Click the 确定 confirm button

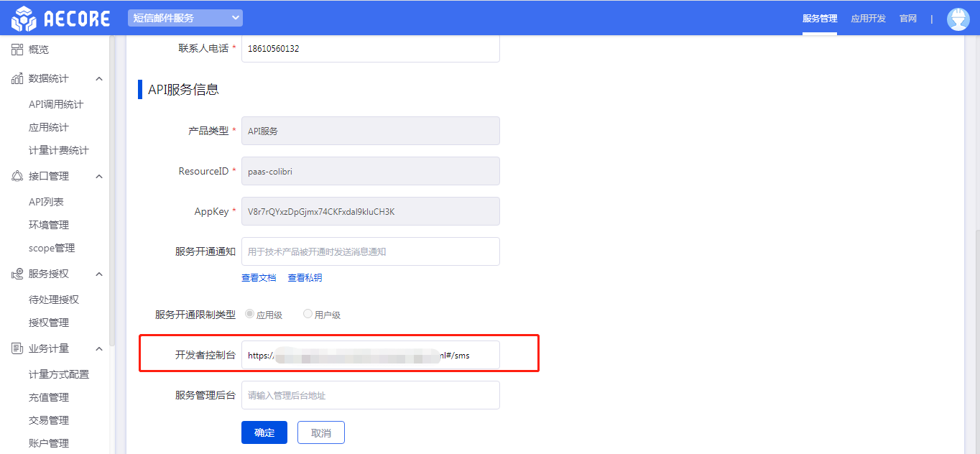[x=264, y=432]
